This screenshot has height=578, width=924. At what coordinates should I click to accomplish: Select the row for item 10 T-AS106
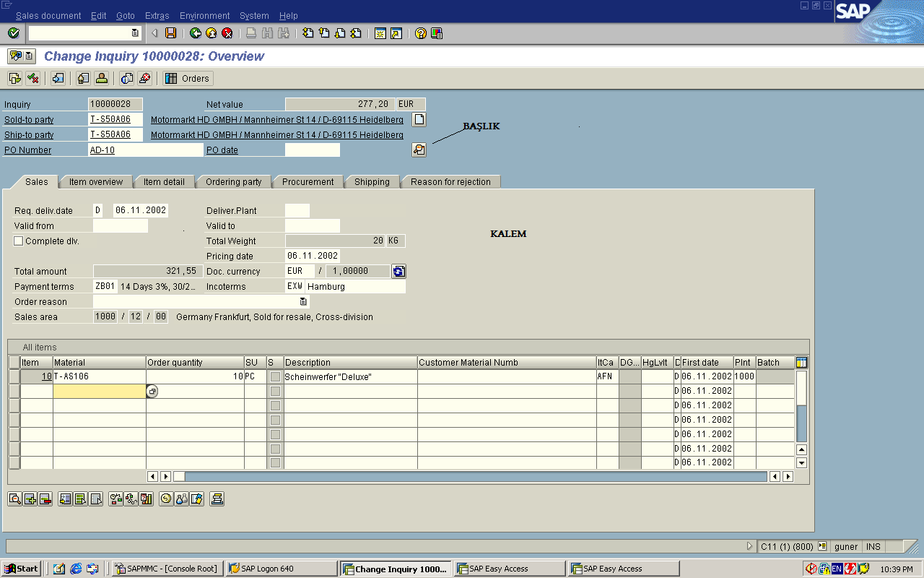coord(14,376)
